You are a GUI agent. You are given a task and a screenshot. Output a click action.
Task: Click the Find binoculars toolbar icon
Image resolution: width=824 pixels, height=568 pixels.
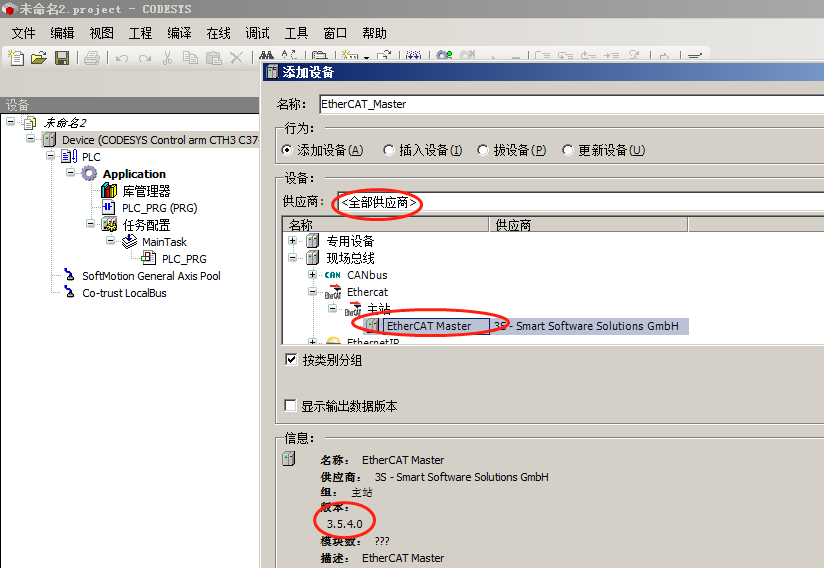266,56
